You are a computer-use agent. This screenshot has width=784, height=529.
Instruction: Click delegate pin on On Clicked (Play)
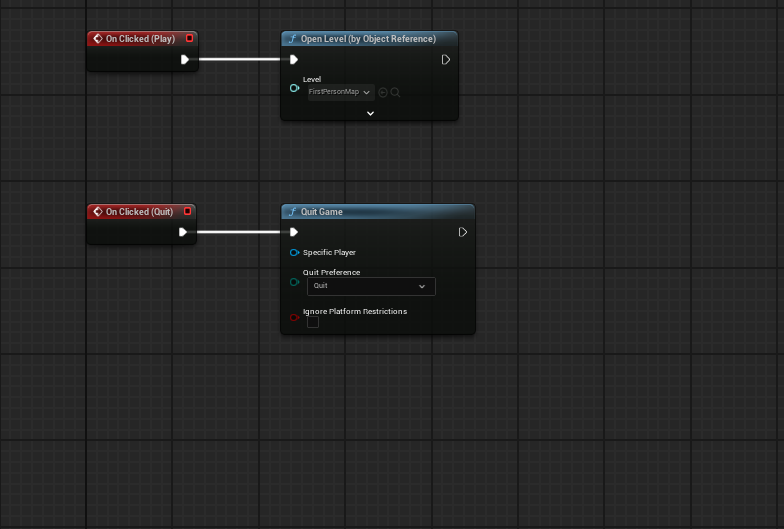[190, 38]
